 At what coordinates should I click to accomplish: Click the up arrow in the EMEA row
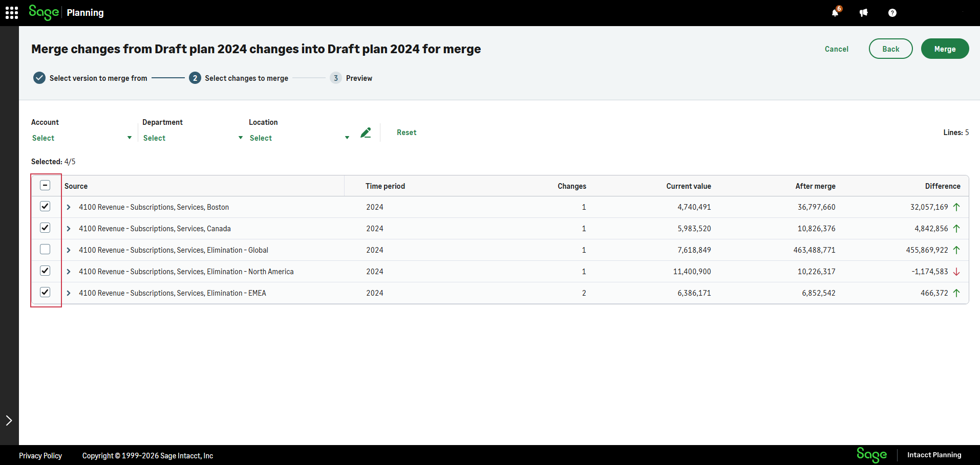point(956,293)
